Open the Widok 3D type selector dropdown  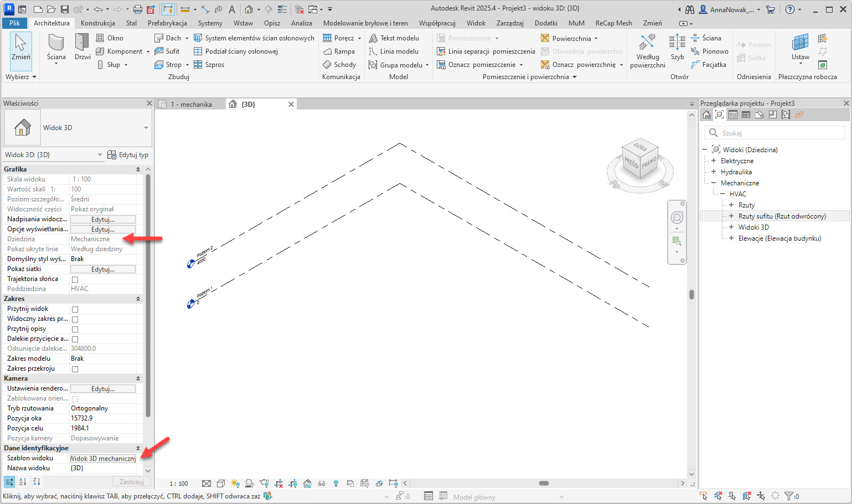(x=146, y=128)
